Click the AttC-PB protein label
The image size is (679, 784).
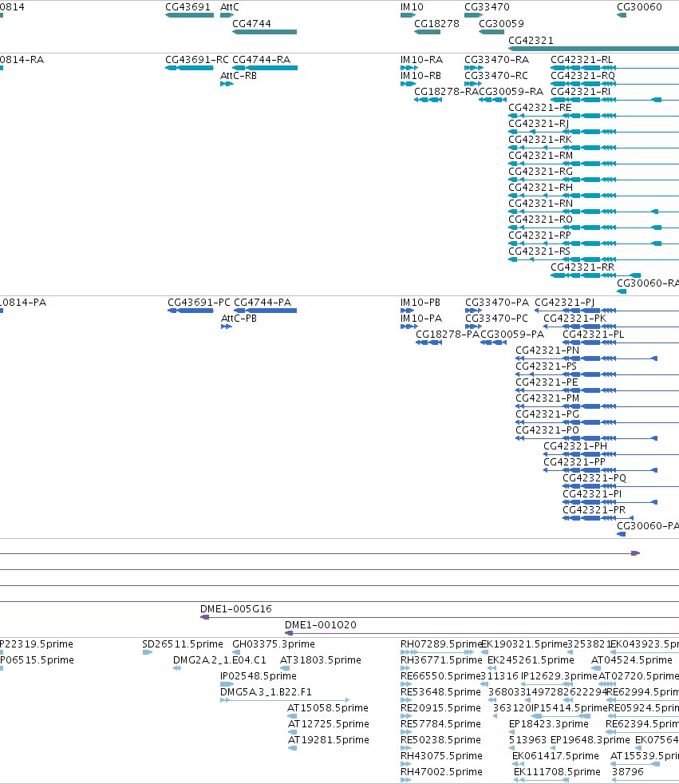coord(239,319)
